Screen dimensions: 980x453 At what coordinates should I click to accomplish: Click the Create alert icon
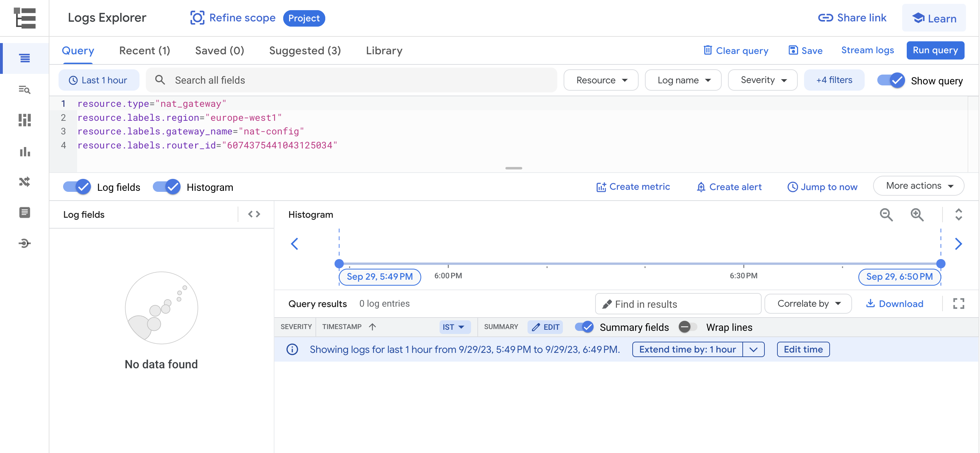click(701, 186)
